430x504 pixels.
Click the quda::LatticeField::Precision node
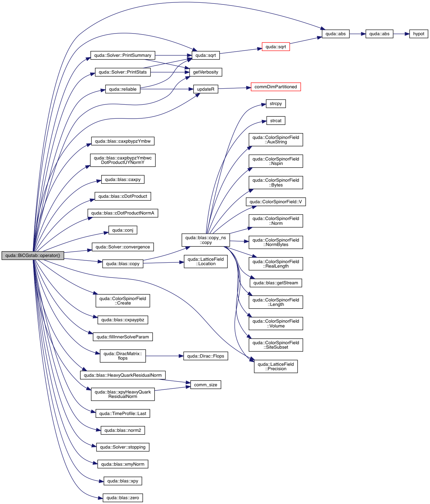(276, 366)
